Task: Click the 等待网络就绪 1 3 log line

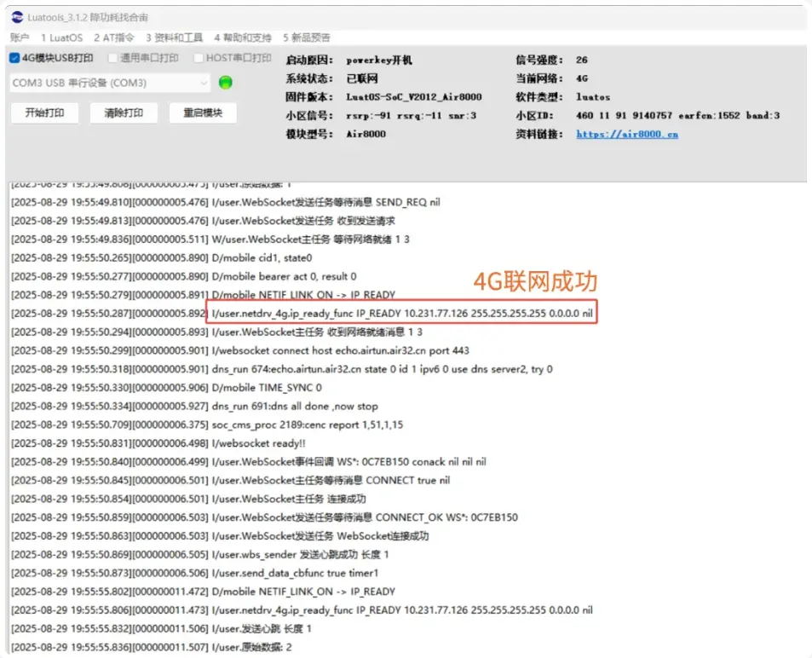Action: pos(210,240)
